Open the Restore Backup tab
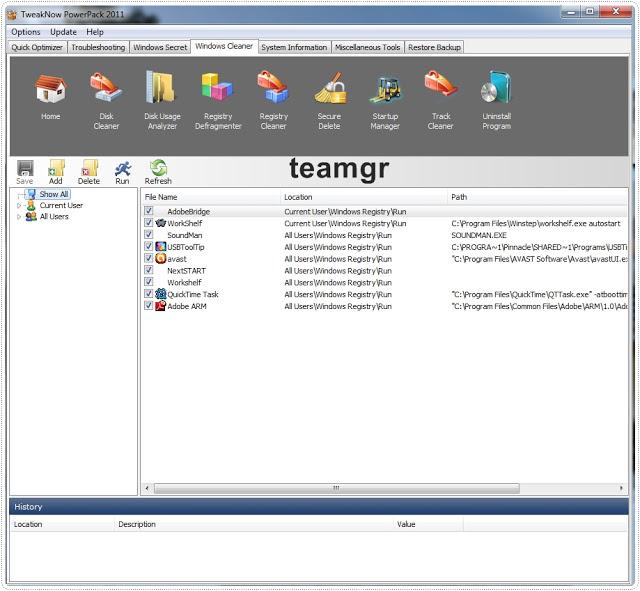This screenshot has height=591, width=640. (x=434, y=47)
